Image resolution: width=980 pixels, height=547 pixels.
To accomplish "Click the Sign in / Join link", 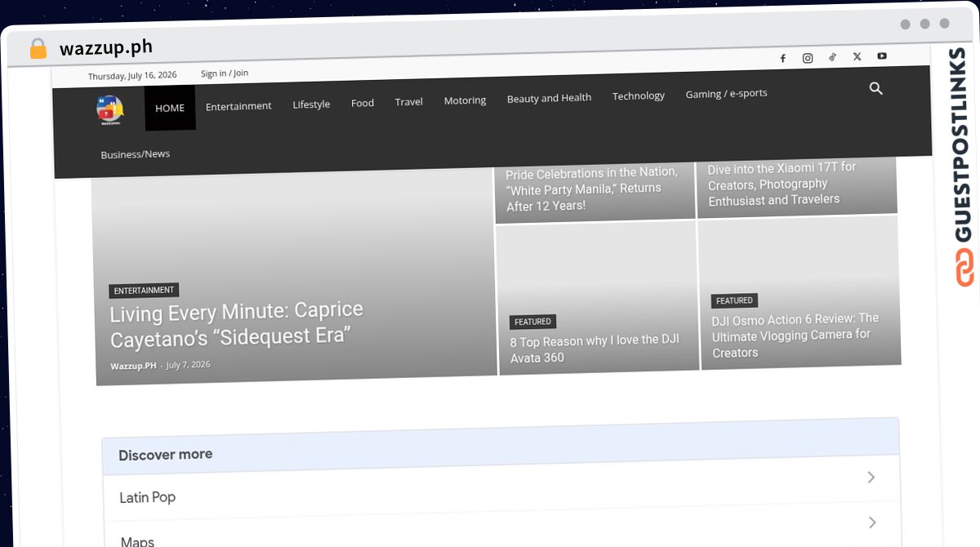I will (225, 73).
